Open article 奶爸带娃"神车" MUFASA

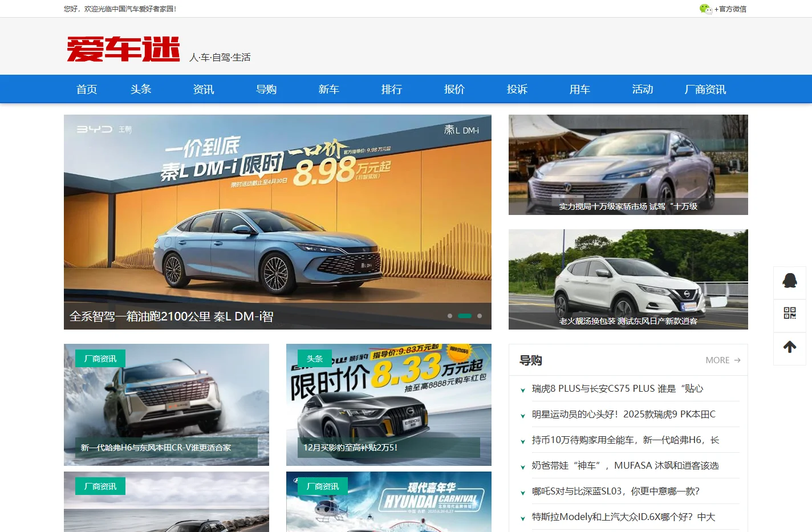tap(626, 466)
